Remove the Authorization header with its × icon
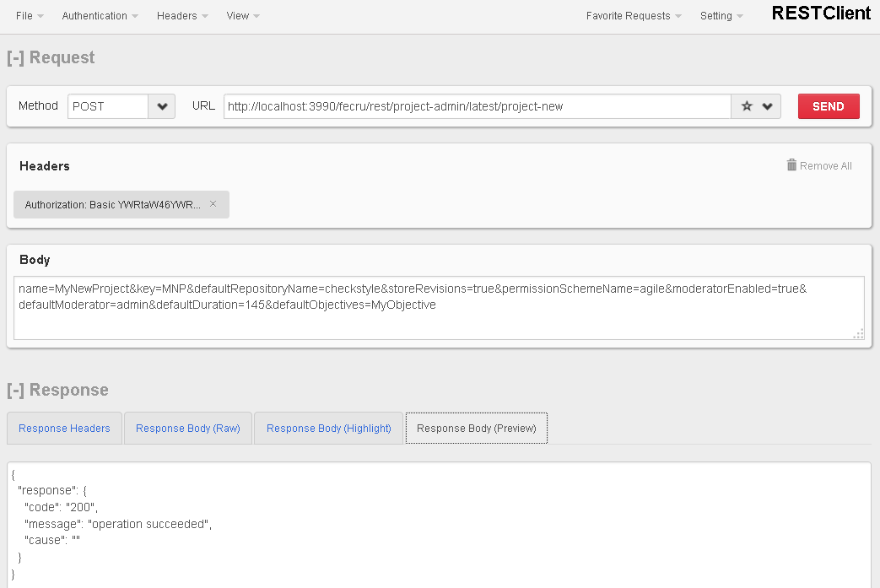The image size is (880, 588). (213, 204)
